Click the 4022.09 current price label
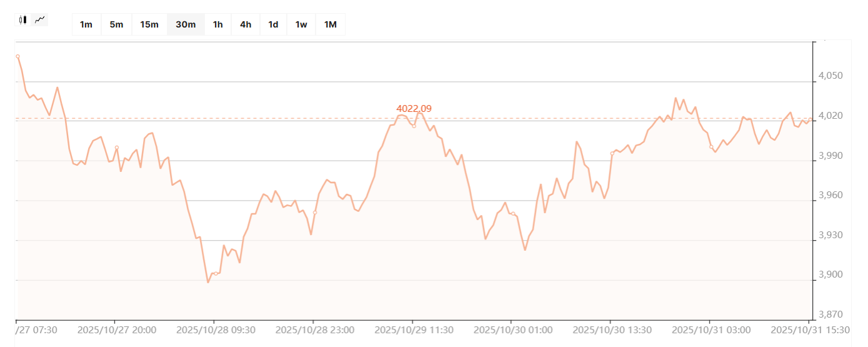Screen dimensions: 868x347 point(414,109)
